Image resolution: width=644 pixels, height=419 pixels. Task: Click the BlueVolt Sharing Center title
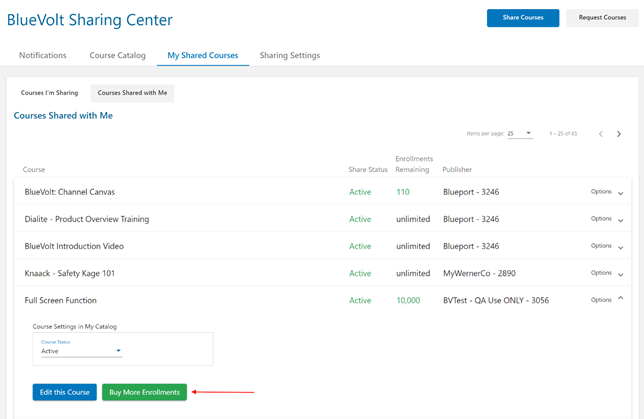90,20
